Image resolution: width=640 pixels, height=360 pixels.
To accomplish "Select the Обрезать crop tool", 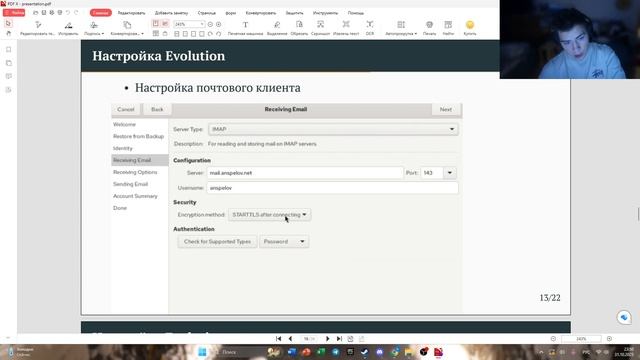I will click(299, 28).
